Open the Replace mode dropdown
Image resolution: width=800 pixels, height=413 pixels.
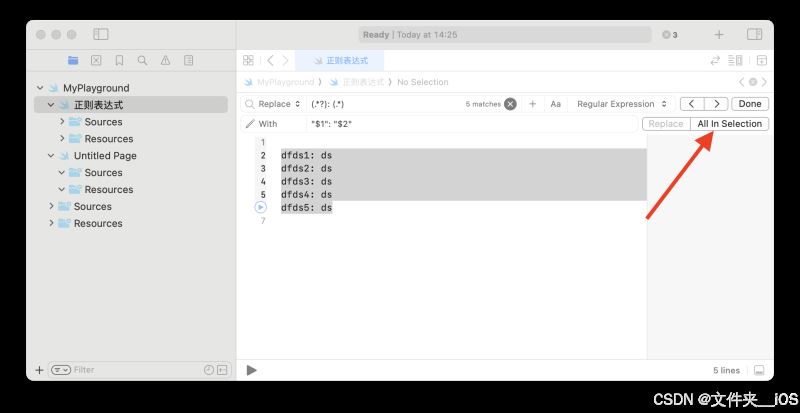click(x=279, y=104)
